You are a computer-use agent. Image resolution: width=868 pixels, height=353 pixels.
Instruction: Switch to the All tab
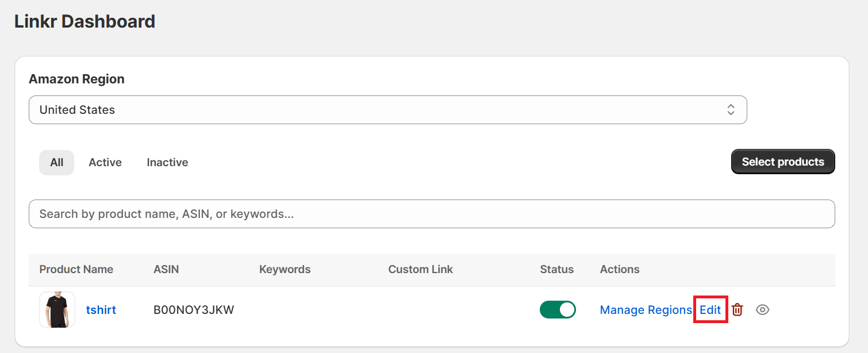pyautogui.click(x=56, y=163)
